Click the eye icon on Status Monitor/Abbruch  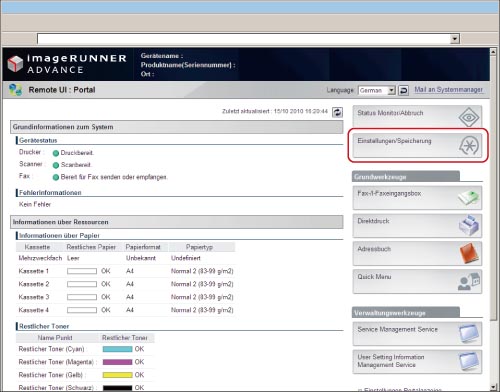point(469,117)
